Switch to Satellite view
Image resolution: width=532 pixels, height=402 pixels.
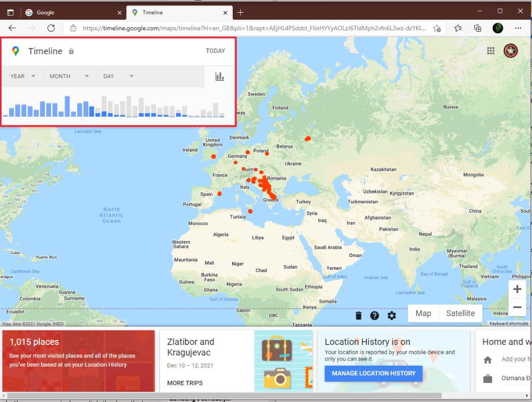tap(460, 313)
